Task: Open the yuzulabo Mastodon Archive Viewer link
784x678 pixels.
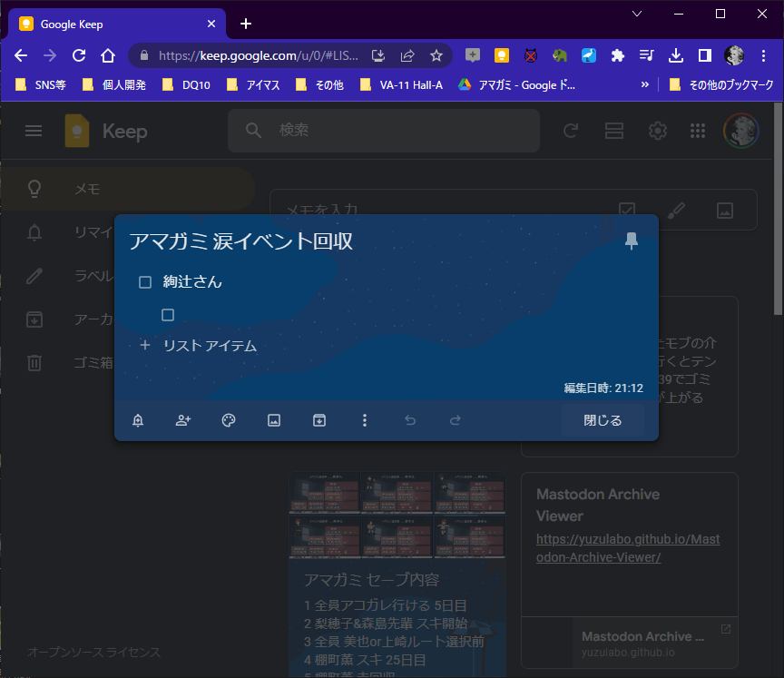Action: coord(627,548)
